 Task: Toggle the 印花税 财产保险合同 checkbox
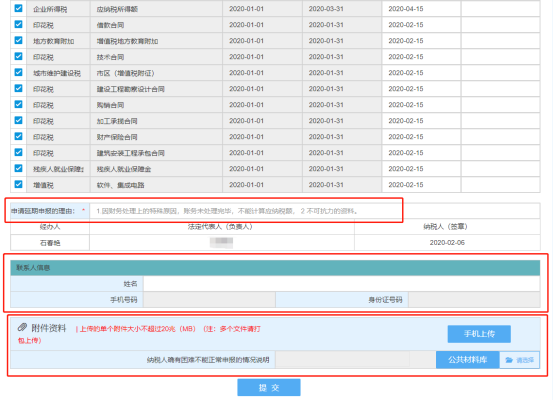[18, 136]
